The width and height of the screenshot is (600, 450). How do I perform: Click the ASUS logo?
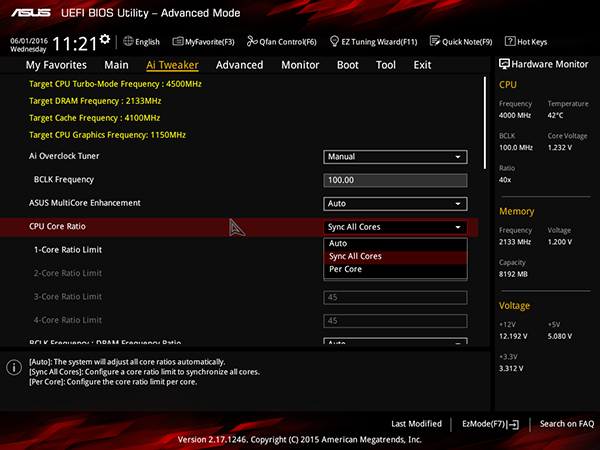pyautogui.click(x=31, y=13)
